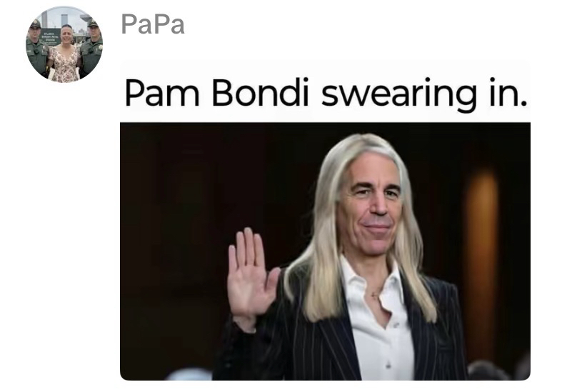Viewport: 567px width, 392px height.
Task: Click the floral dress woman in avatar
Action: click(x=65, y=54)
